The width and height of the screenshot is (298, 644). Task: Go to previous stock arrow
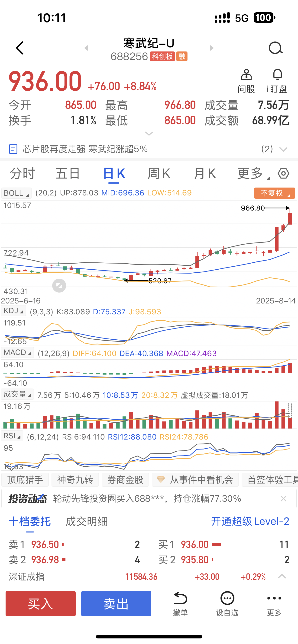point(86,48)
